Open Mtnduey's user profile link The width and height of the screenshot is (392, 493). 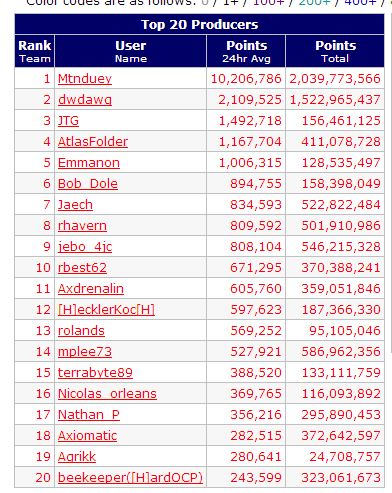(x=85, y=79)
